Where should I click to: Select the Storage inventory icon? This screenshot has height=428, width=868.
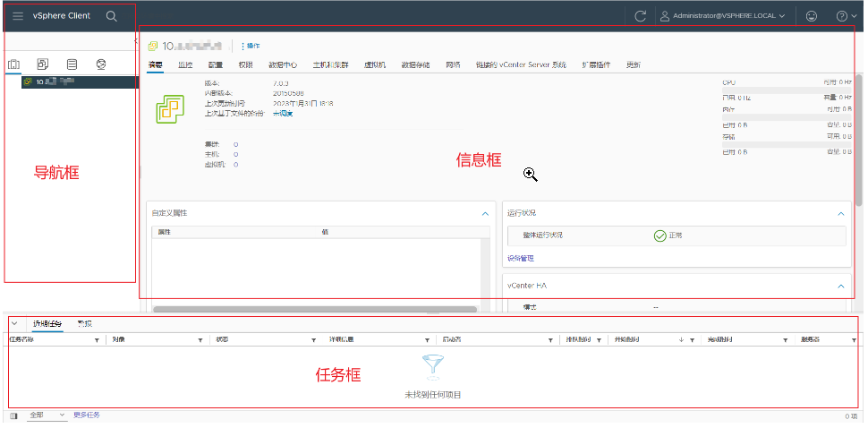(x=72, y=64)
